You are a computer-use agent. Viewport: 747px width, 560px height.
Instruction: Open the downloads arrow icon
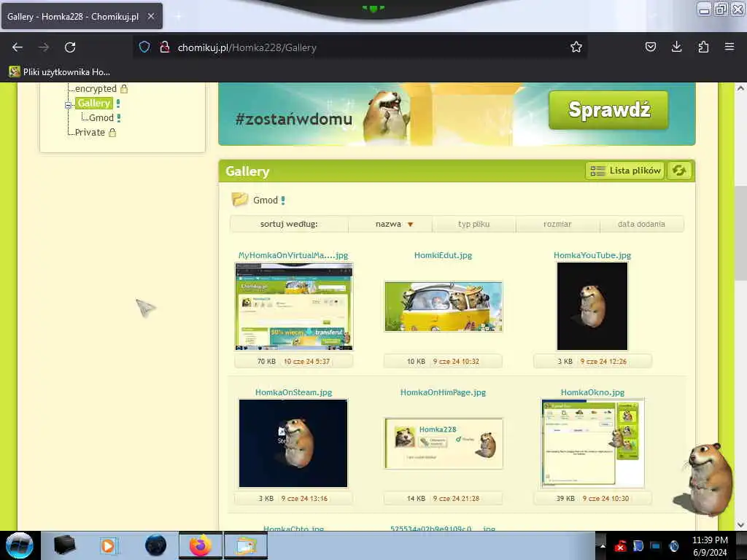point(676,47)
